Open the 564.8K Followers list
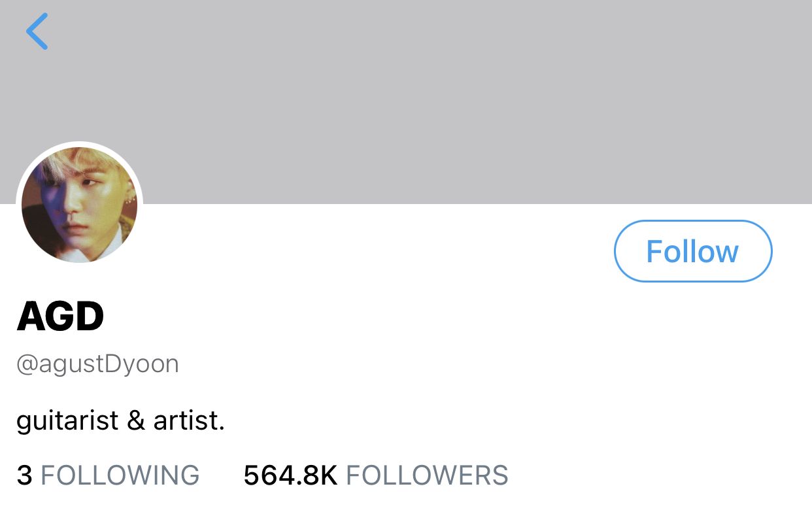Image resolution: width=812 pixels, height=516 pixels. (375, 475)
